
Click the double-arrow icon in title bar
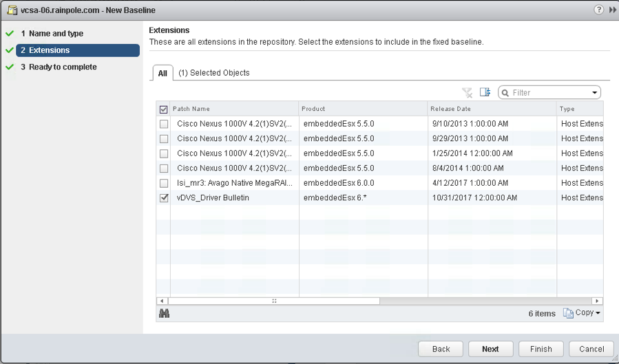click(x=612, y=10)
